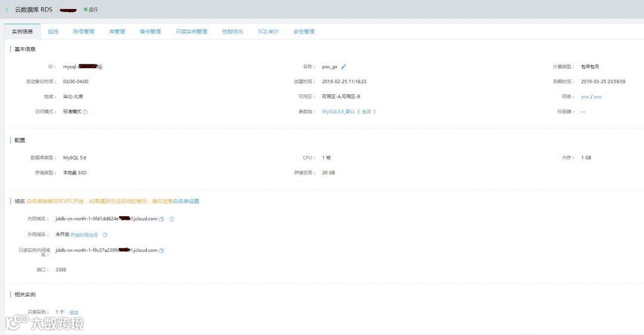644x335 pixels.
Task: Click the 生效 status in the parameter group
Action: tap(366, 112)
